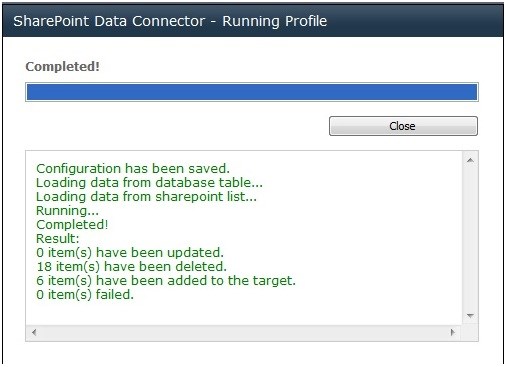Click the vertical scrollbar track in log
The height and width of the screenshot is (367, 506).
pos(470,238)
